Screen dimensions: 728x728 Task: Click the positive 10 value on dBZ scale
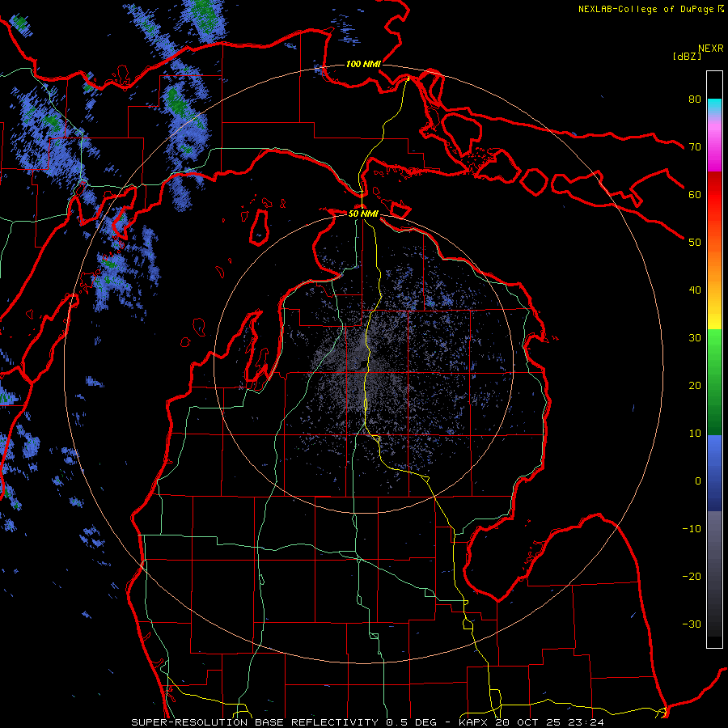[695, 434]
